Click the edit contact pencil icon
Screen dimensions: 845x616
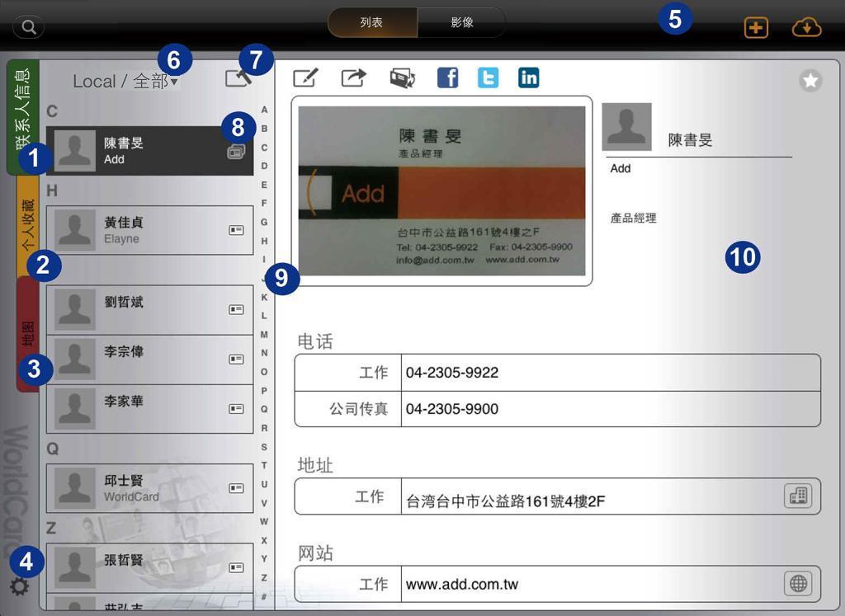304,78
